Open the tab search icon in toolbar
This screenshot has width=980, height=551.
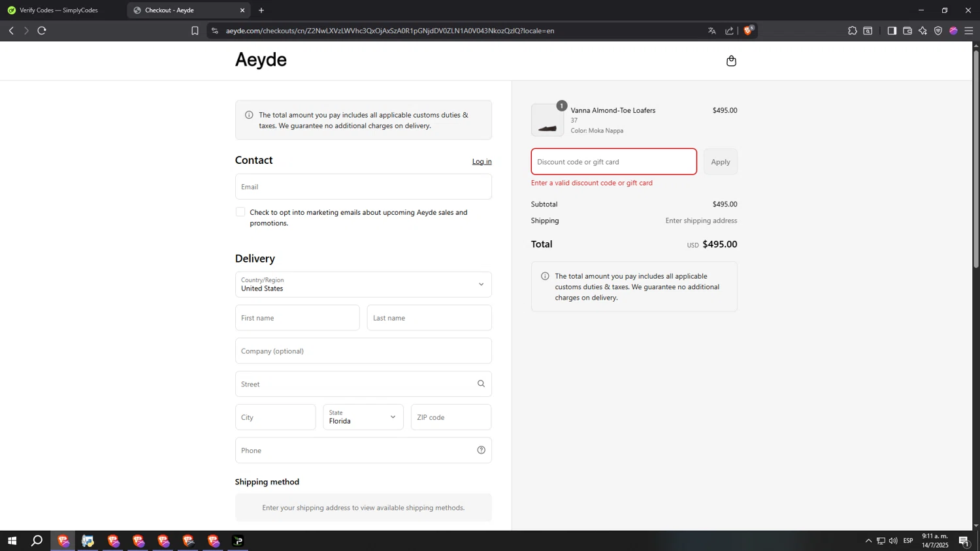point(868,31)
